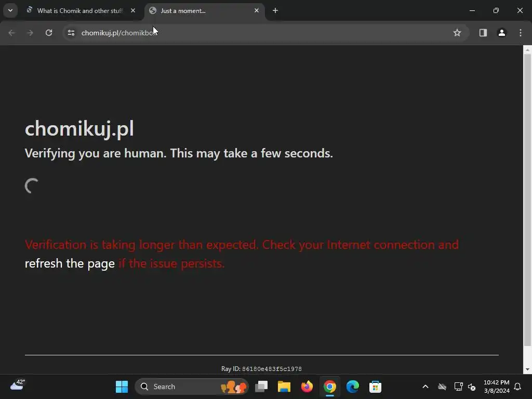532x399 pixels.
Task: Click the muted volume tray icon
Action: point(472,387)
